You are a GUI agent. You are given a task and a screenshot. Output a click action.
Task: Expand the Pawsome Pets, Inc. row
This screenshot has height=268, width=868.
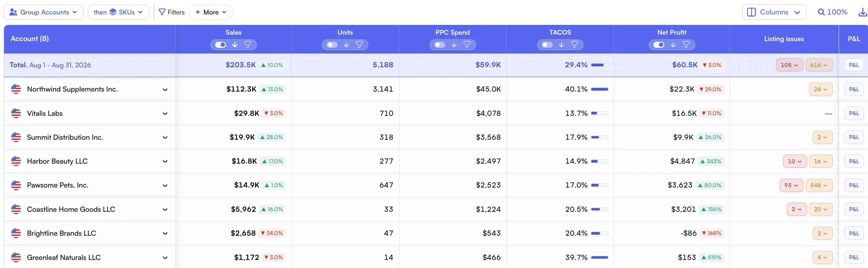(165, 186)
